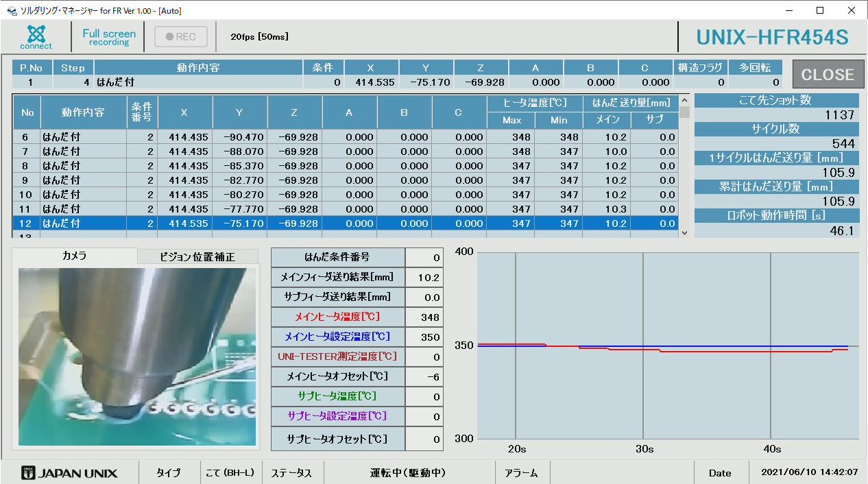Click the REC record button
Screen dimensions: 868x484
(x=181, y=37)
